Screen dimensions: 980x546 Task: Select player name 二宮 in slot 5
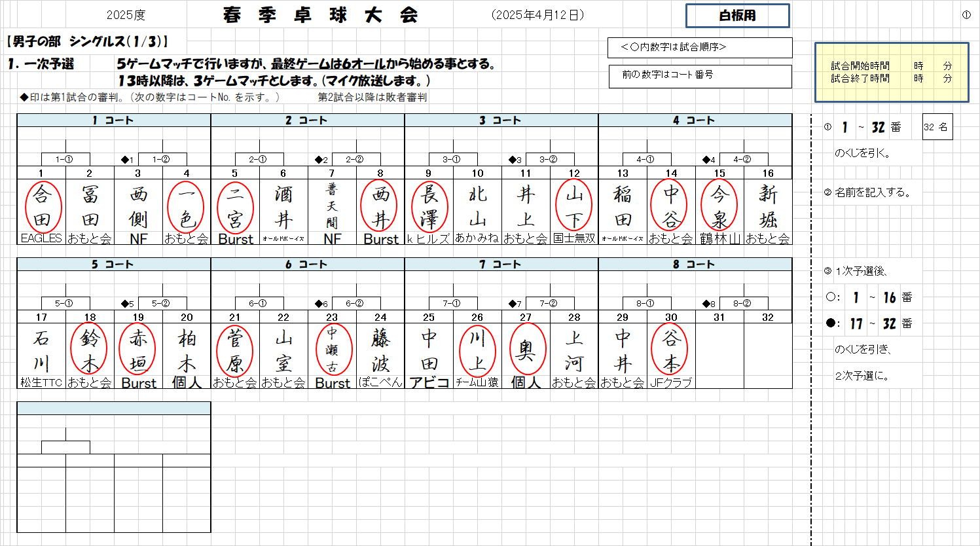pyautogui.click(x=236, y=206)
